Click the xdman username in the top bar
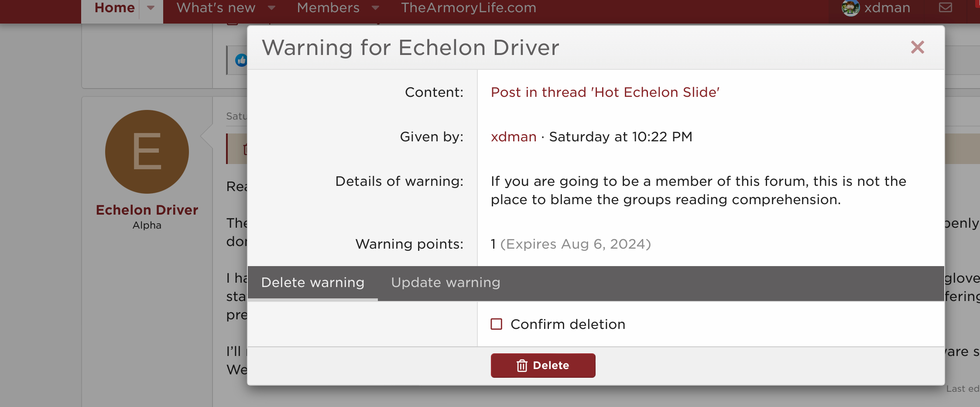This screenshot has height=407, width=980. [887, 7]
